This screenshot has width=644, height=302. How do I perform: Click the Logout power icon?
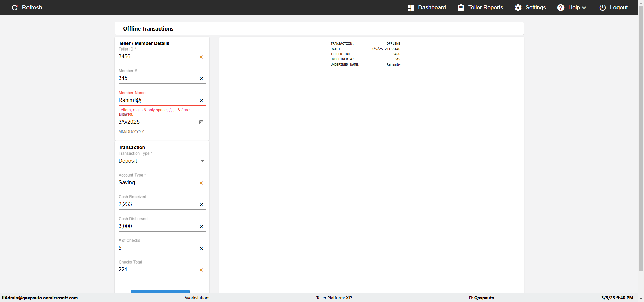(x=603, y=8)
